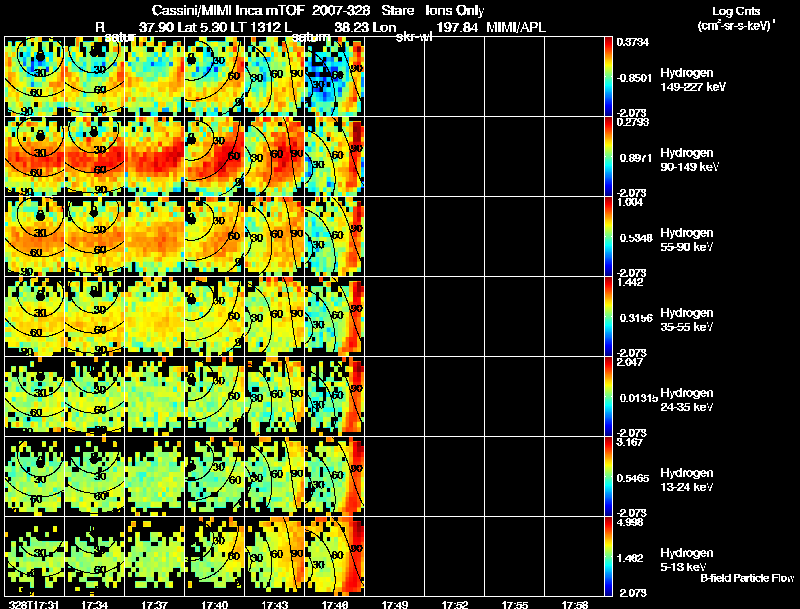The image size is (800, 609).
Task: Click the Hydrogen 90-149 keV color bar
Action: click(x=608, y=157)
